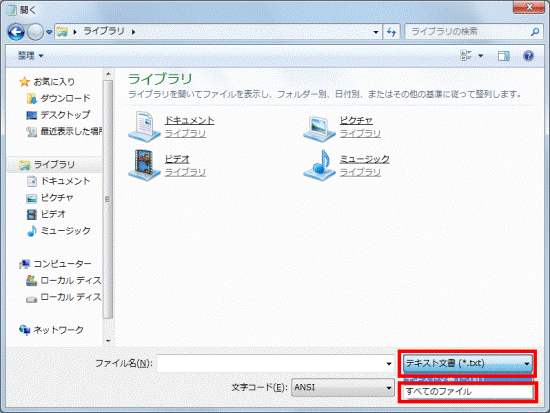Open the 整理 menu
Viewport: 550px width, 413px height.
click(x=31, y=55)
